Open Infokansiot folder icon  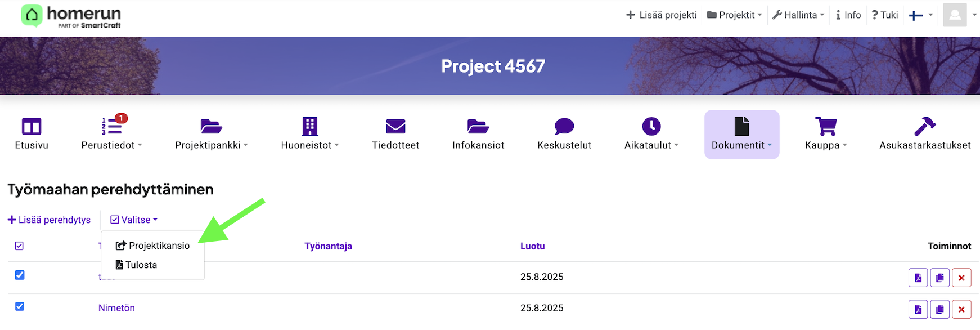click(478, 127)
